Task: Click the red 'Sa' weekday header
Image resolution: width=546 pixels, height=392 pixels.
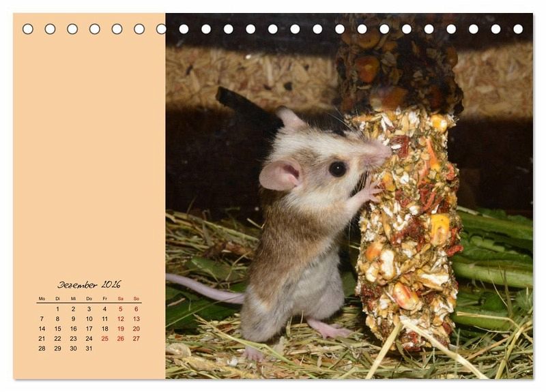Action: point(121,299)
